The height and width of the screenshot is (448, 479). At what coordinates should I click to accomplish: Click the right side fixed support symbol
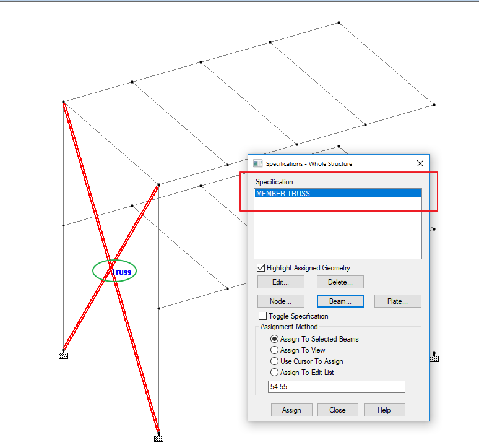[x=434, y=359]
